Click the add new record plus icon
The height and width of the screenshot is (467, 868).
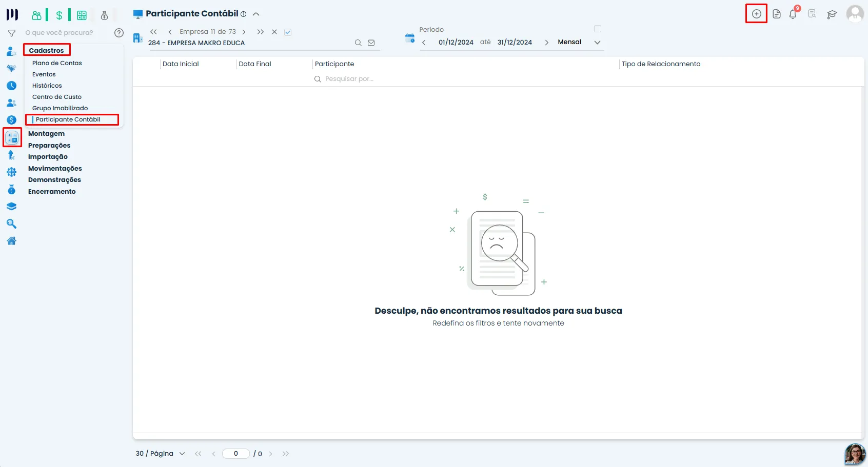tap(756, 14)
